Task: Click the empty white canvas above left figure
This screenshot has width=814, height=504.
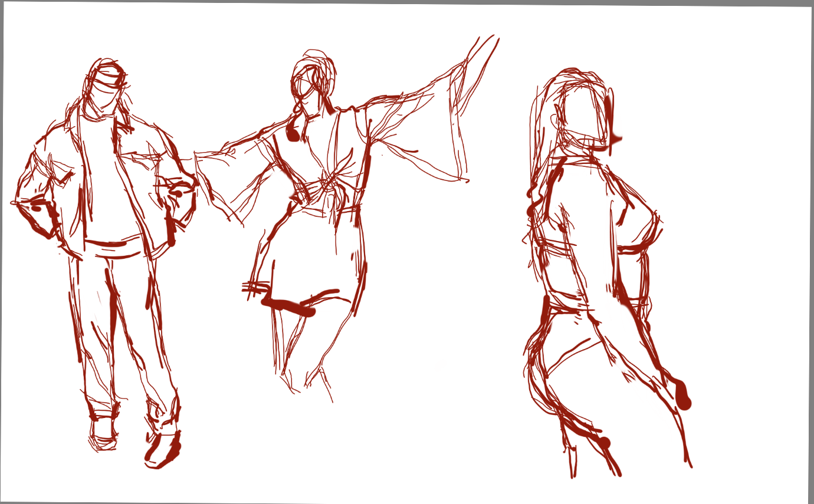Action: (106, 29)
